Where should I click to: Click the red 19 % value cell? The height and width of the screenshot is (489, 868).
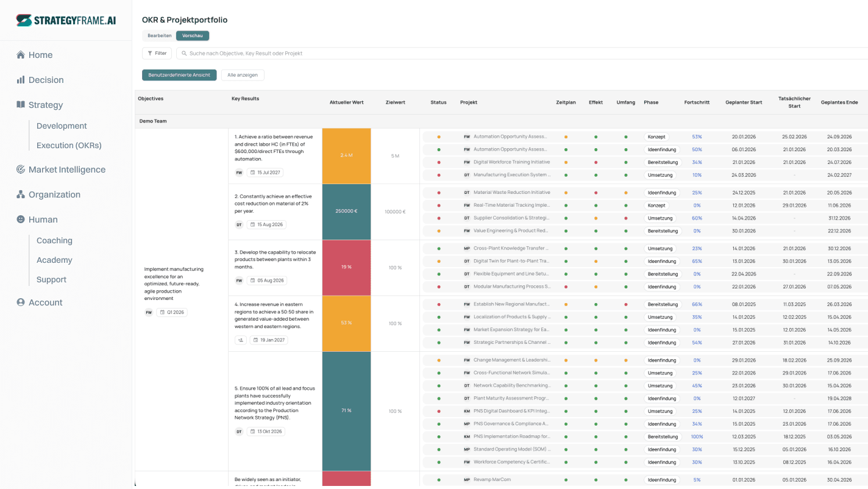(346, 267)
